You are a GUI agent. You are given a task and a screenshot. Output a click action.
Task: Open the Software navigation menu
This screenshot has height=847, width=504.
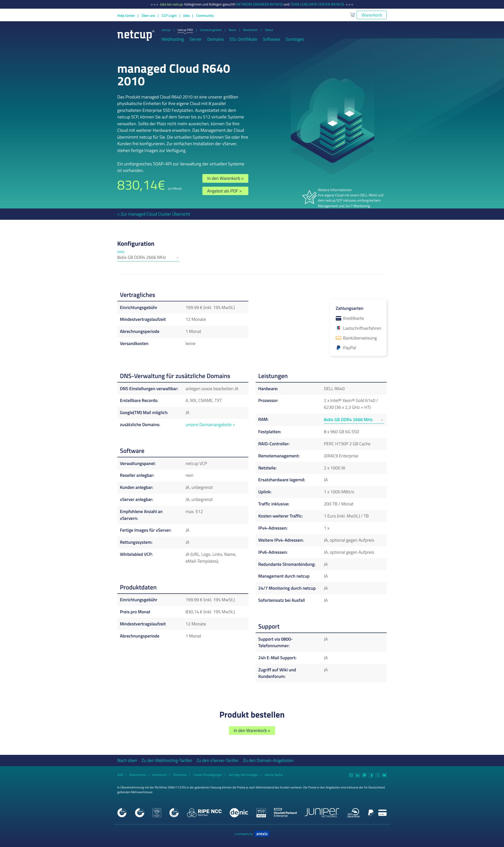pyautogui.click(x=271, y=39)
